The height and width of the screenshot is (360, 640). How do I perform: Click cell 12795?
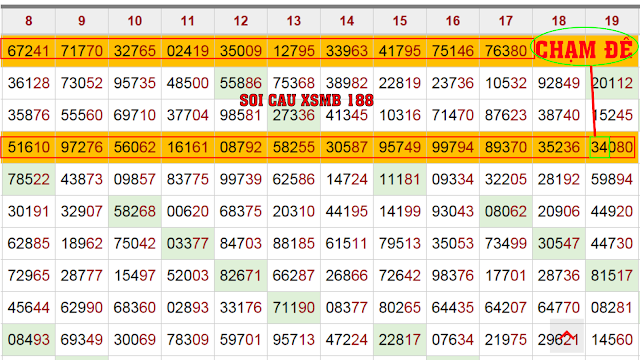pyautogui.click(x=294, y=51)
